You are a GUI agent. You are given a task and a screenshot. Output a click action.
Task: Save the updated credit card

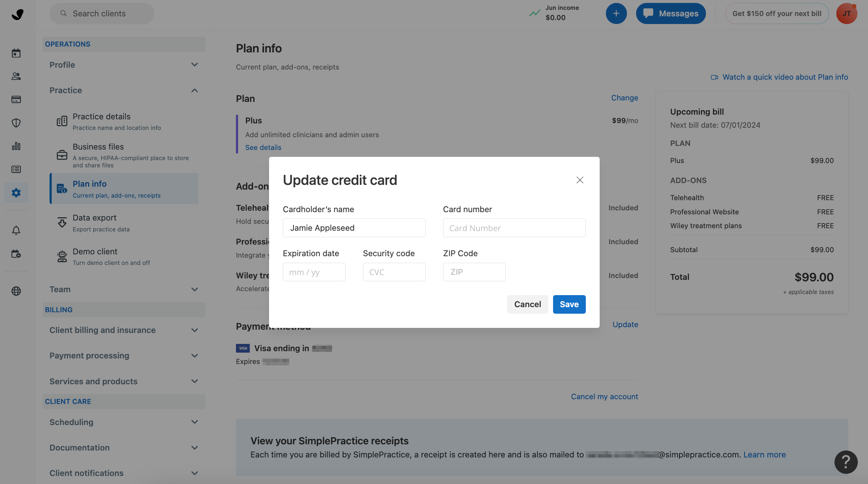click(x=569, y=304)
